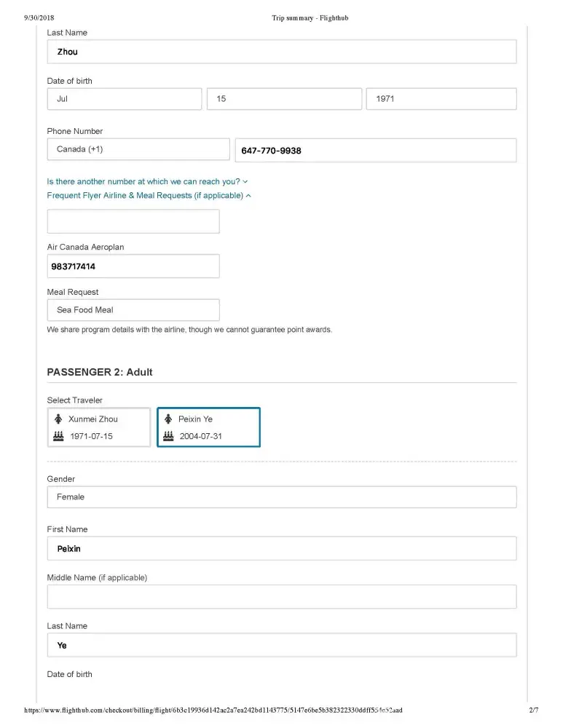Click the Last Name field containing Zhou
Screen dimensions: 563x728
coord(282,52)
